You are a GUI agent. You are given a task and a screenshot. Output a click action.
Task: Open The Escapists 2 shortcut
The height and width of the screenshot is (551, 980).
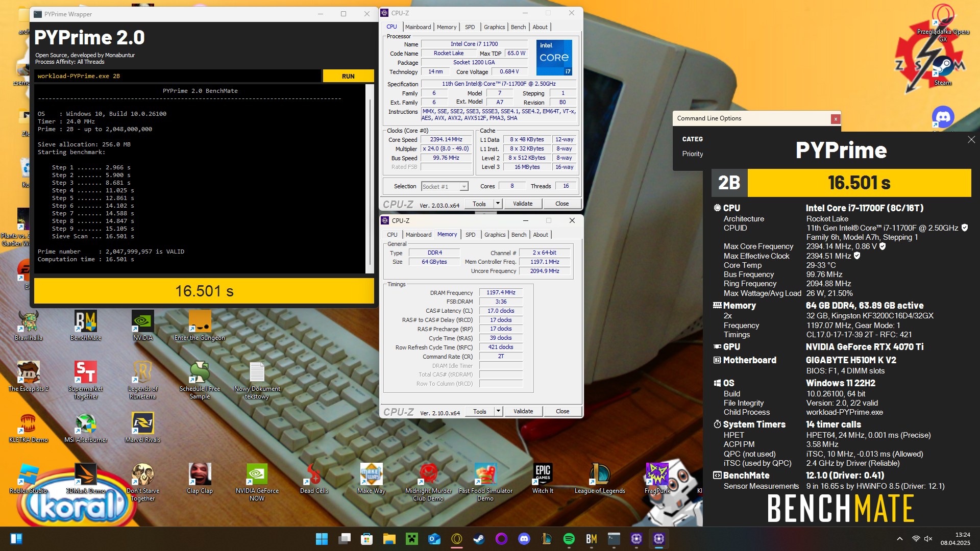pos(29,377)
